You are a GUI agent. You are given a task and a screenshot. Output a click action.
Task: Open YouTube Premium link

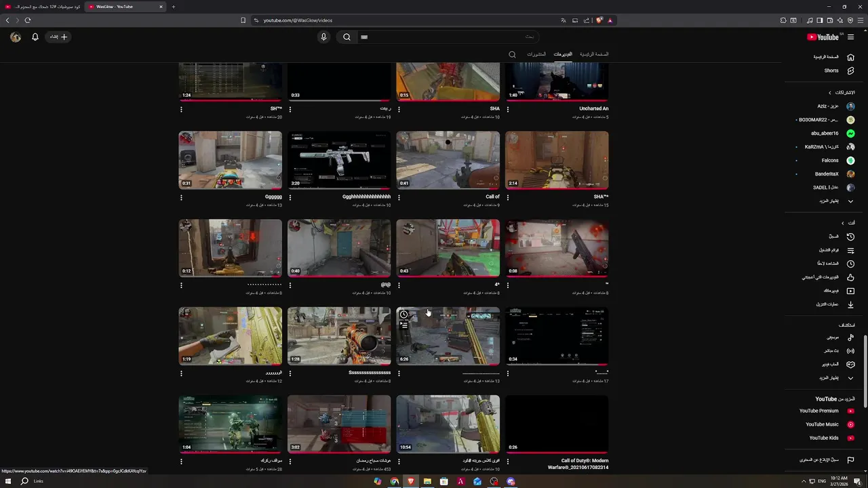(x=826, y=411)
